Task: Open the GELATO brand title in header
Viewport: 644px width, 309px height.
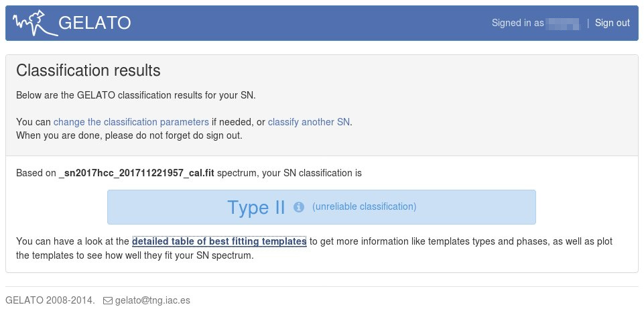Action: (x=94, y=23)
